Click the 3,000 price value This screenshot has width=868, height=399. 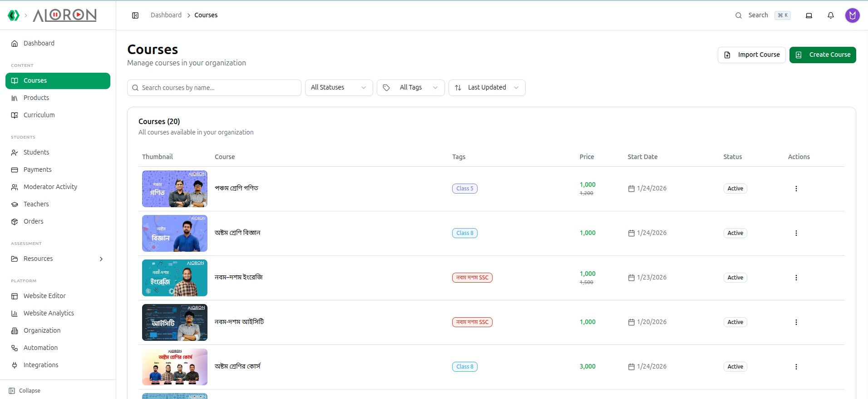click(x=587, y=367)
